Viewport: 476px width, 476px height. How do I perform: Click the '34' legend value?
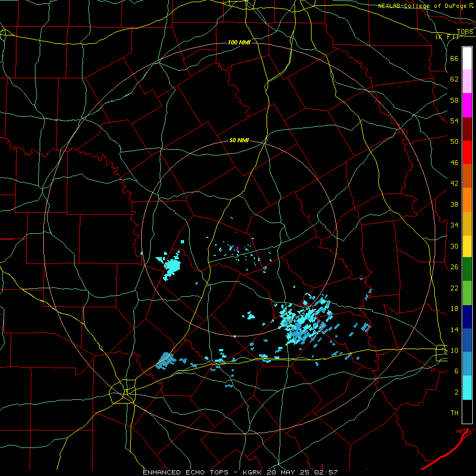454,225
